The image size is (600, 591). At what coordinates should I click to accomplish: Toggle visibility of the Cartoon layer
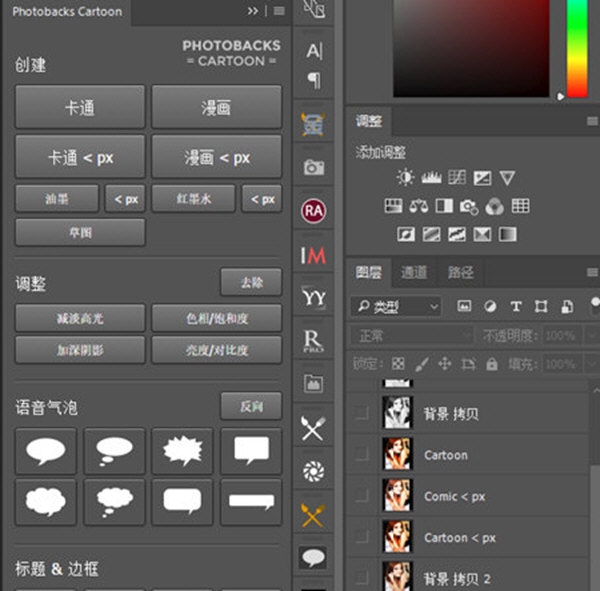click(362, 455)
